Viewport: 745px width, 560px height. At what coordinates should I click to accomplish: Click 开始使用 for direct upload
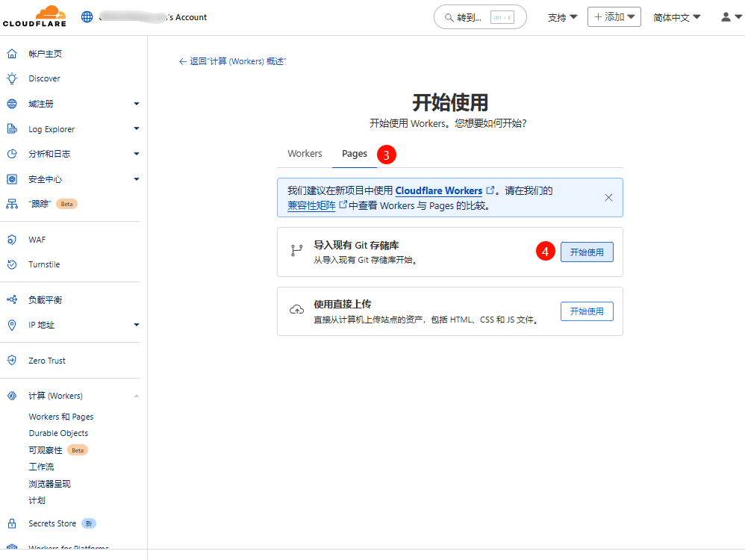(587, 311)
